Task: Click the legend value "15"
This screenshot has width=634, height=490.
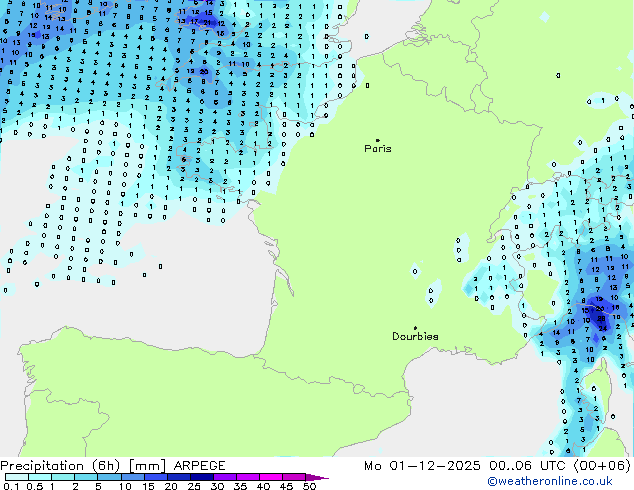Action: (x=148, y=486)
